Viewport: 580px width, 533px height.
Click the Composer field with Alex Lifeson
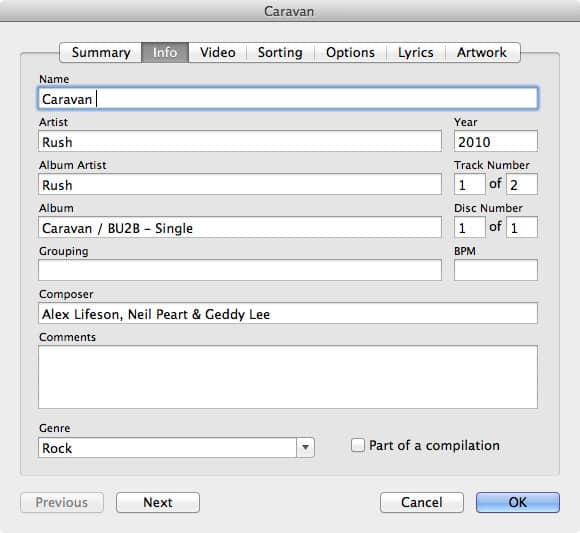pos(288,313)
